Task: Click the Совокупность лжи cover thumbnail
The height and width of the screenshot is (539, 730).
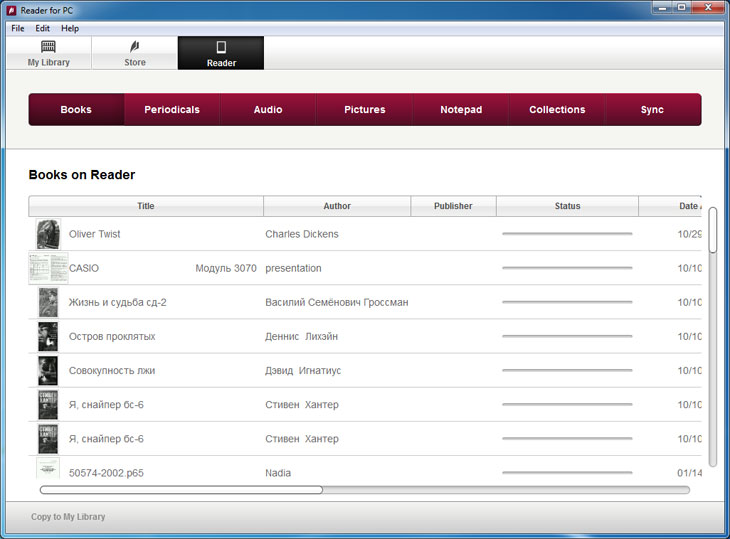Action: (48, 370)
